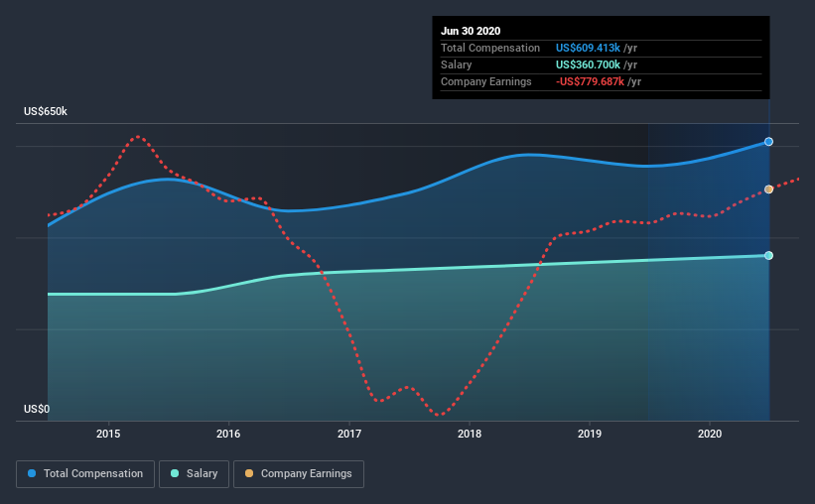Image resolution: width=815 pixels, height=504 pixels.
Task: Click the Salary label in the tooltip
Action: (x=457, y=64)
